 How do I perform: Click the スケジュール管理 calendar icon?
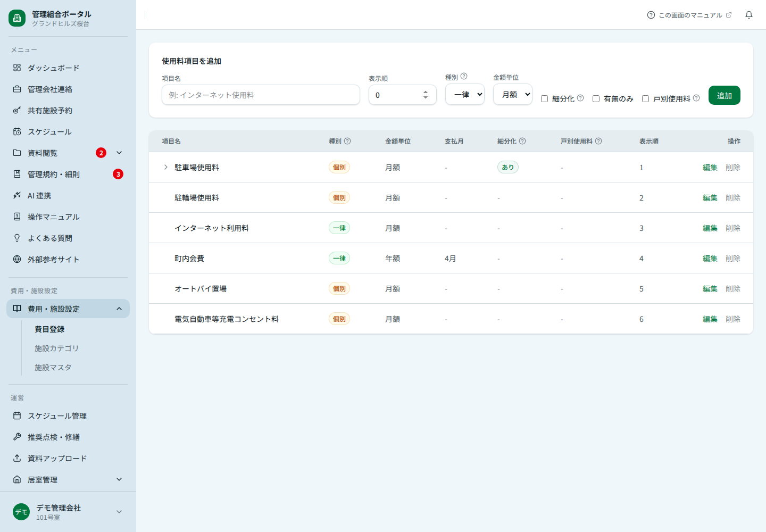click(x=17, y=415)
